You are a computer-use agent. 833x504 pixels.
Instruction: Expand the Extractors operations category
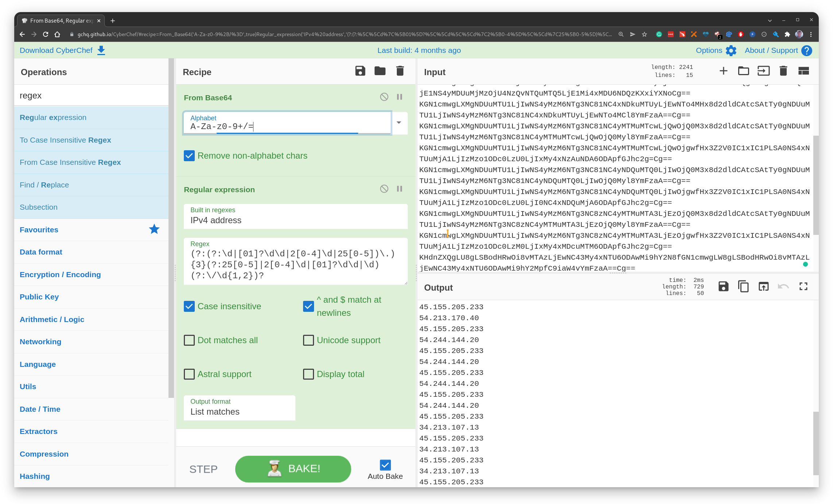39,431
